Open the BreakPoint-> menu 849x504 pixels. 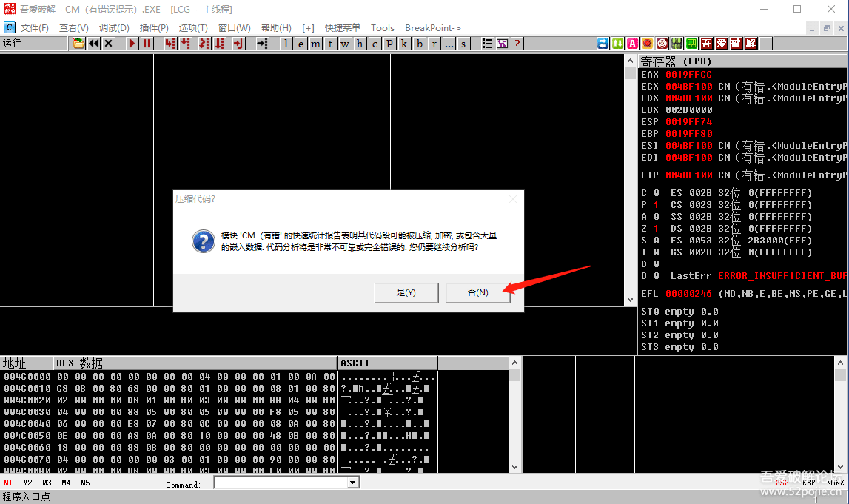click(433, 28)
